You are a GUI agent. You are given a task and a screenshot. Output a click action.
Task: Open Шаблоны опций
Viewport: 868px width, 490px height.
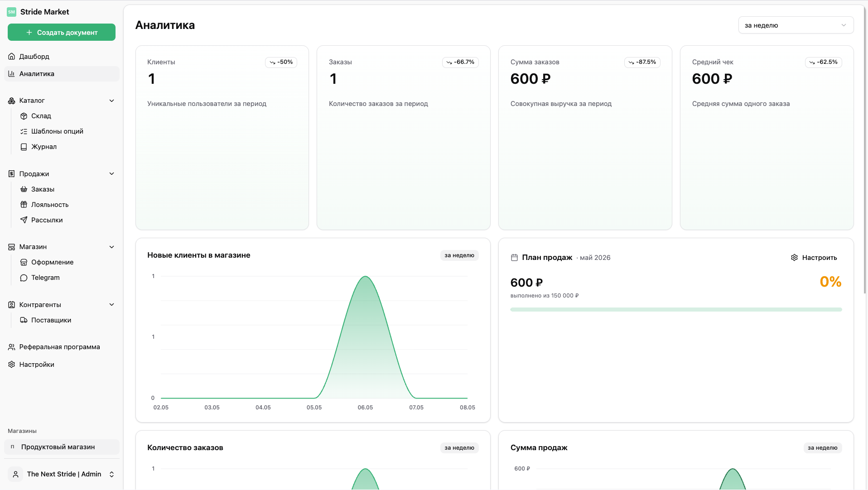(68, 131)
